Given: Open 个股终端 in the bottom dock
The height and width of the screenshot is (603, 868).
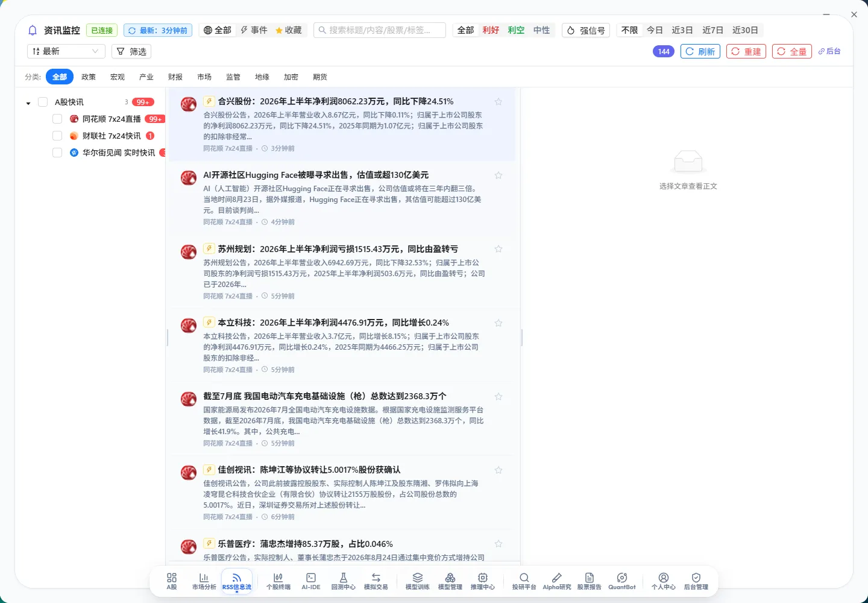Looking at the screenshot, I should [x=278, y=581].
